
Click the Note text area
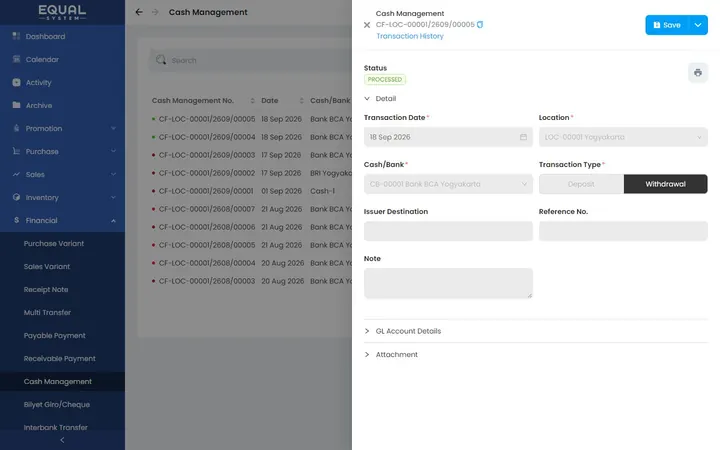pos(448,283)
